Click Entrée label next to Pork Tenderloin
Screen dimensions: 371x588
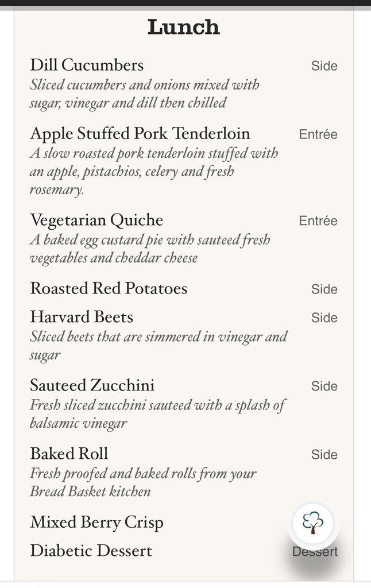coord(318,134)
